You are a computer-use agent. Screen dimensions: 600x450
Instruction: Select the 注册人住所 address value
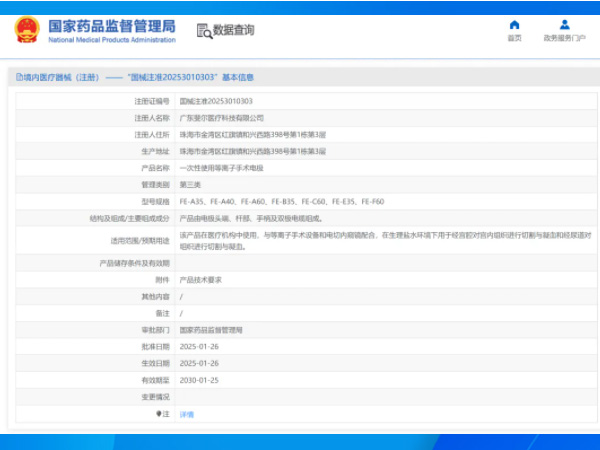pyautogui.click(x=253, y=135)
